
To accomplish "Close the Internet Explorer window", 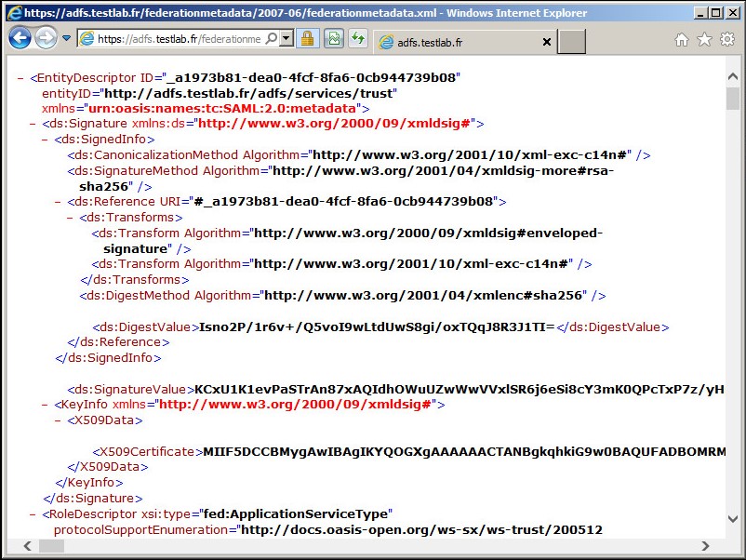I will tap(733, 13).
